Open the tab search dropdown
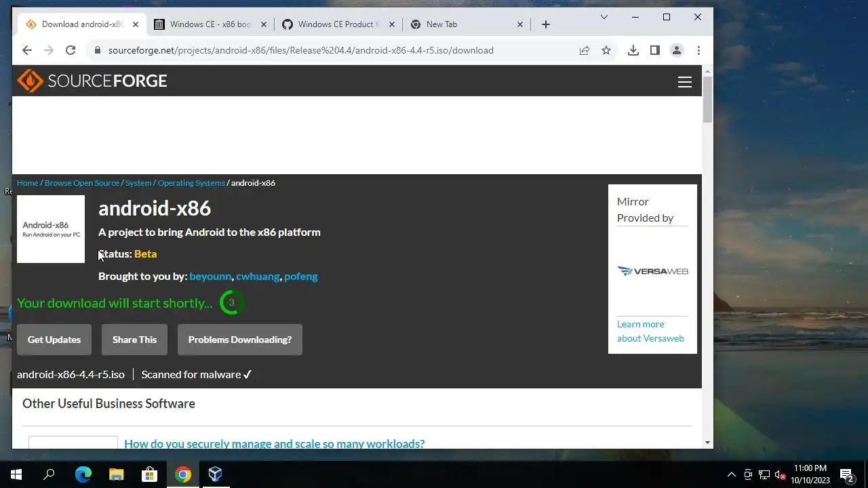 [x=604, y=17]
